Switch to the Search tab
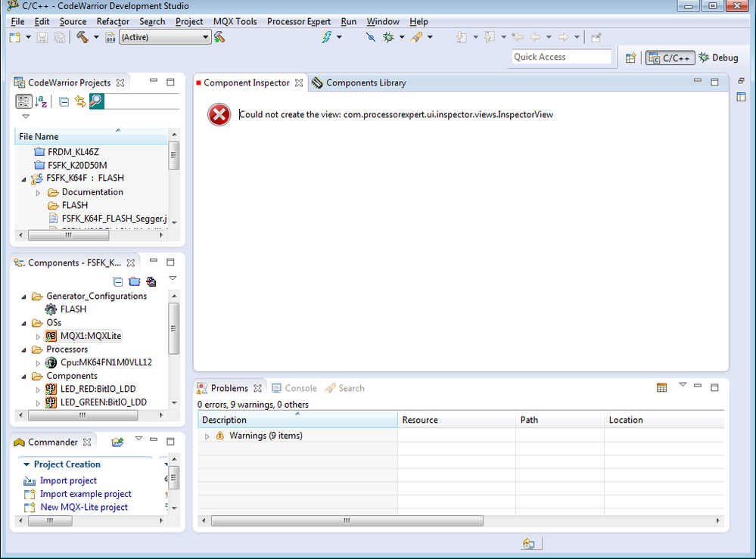 (x=345, y=388)
